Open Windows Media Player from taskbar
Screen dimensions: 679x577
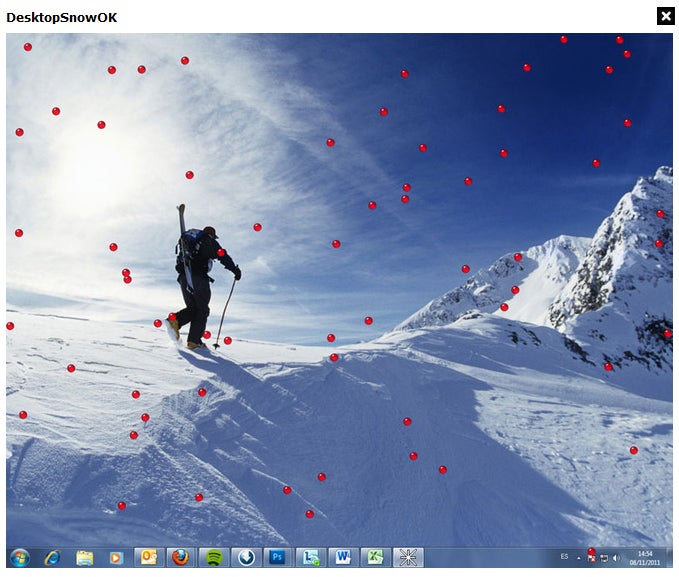pos(116,558)
